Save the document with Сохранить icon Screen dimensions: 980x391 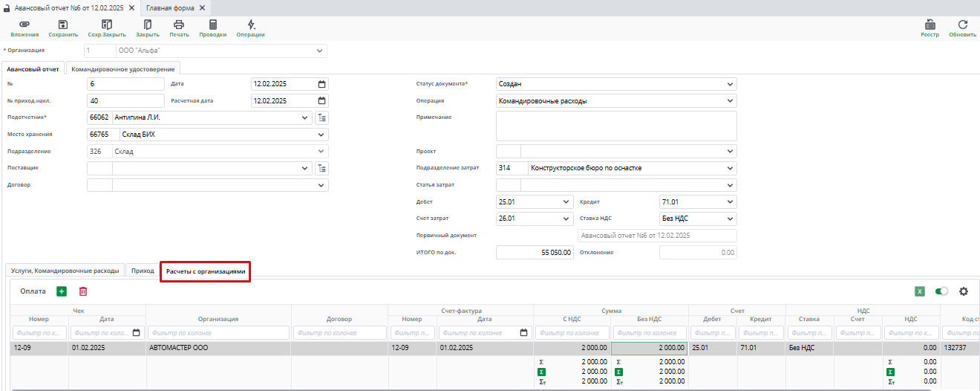[63, 25]
